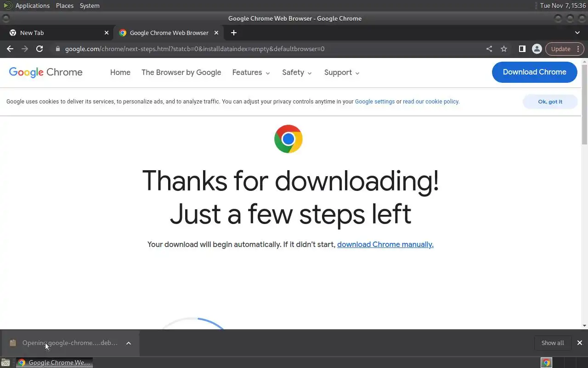Click Show all downloads
588x368 pixels.
[553, 343]
